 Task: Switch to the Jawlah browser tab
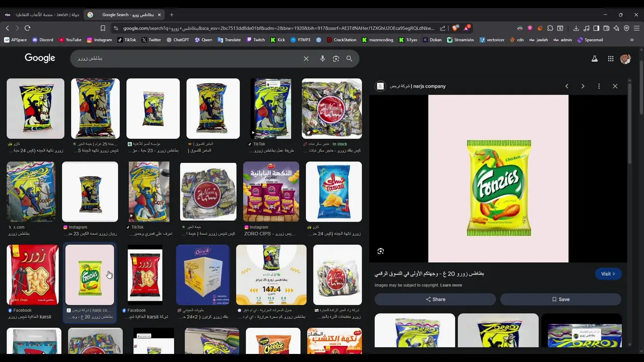(42, 15)
